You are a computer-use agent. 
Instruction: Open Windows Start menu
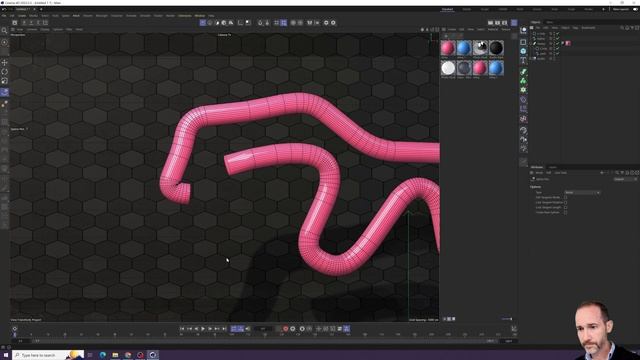click(6, 355)
